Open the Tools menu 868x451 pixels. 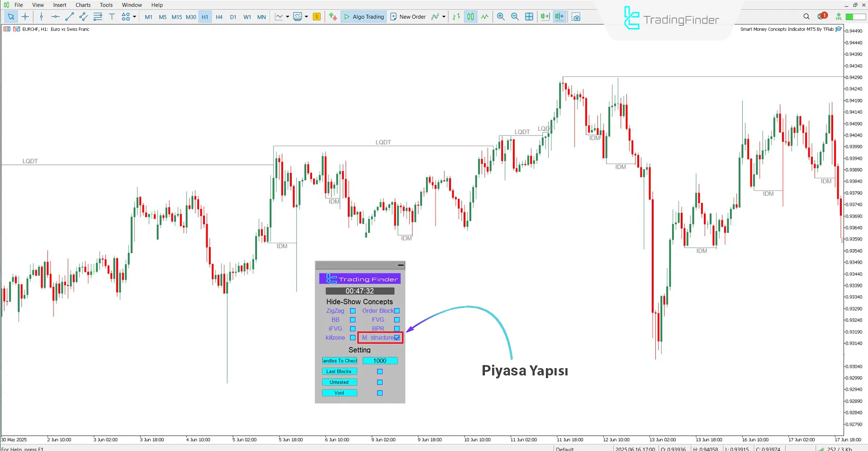pos(106,5)
